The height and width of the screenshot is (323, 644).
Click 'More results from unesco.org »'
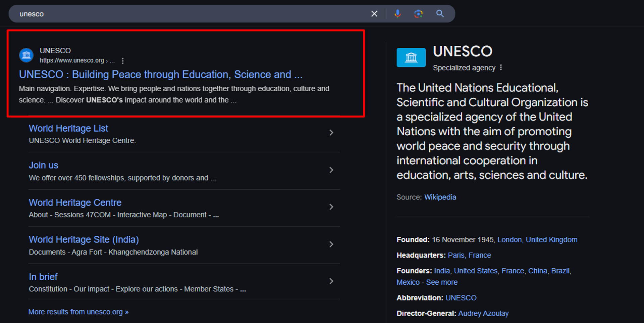(78, 312)
